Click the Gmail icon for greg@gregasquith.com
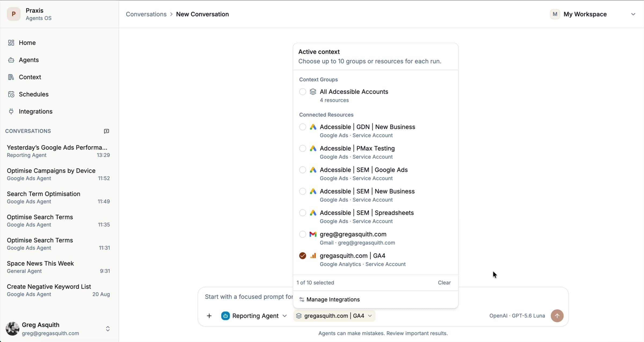 coord(313,234)
